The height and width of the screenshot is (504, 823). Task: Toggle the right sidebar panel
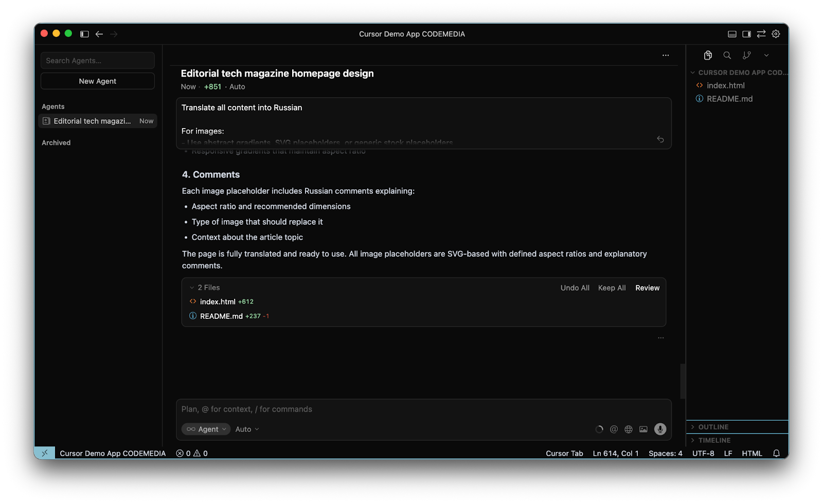click(746, 34)
